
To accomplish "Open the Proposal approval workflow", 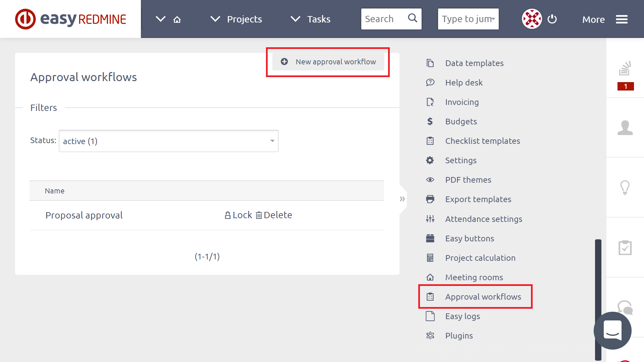I will tap(84, 215).
